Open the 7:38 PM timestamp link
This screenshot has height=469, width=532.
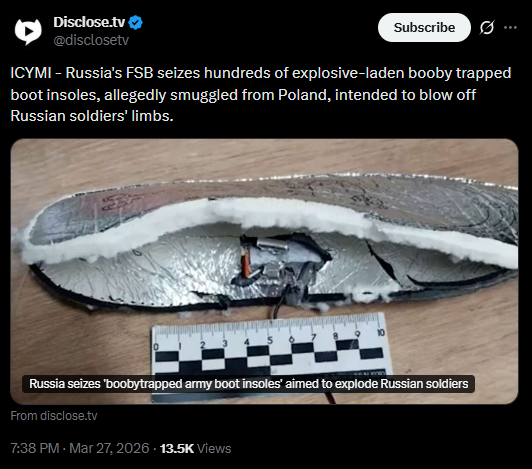[35, 448]
